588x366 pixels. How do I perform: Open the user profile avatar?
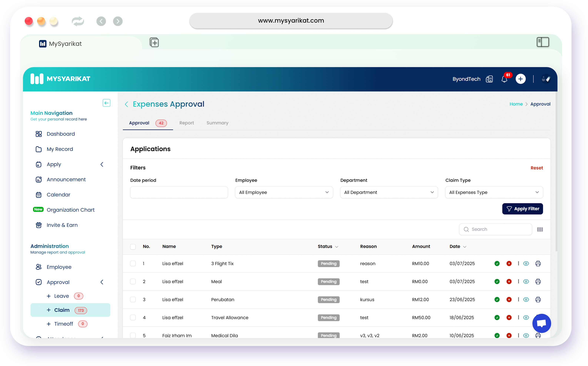click(x=546, y=79)
